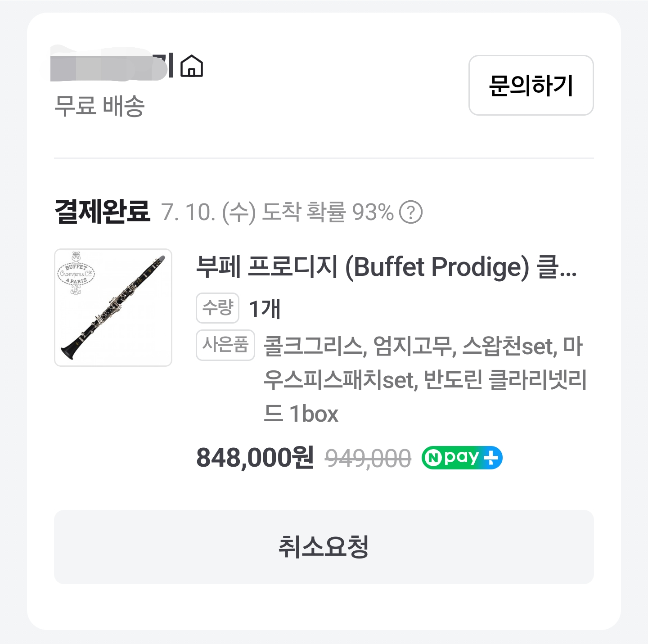Click the 문의하기 inquiry button

(x=531, y=85)
